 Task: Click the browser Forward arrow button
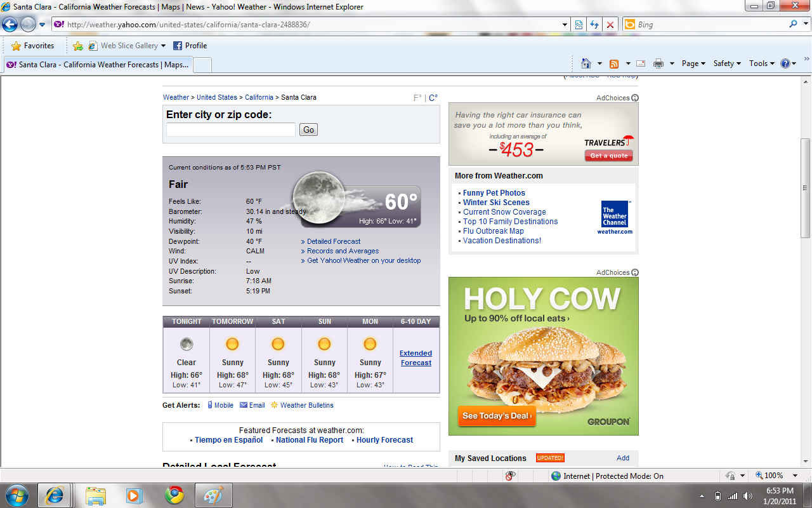pyautogui.click(x=28, y=25)
